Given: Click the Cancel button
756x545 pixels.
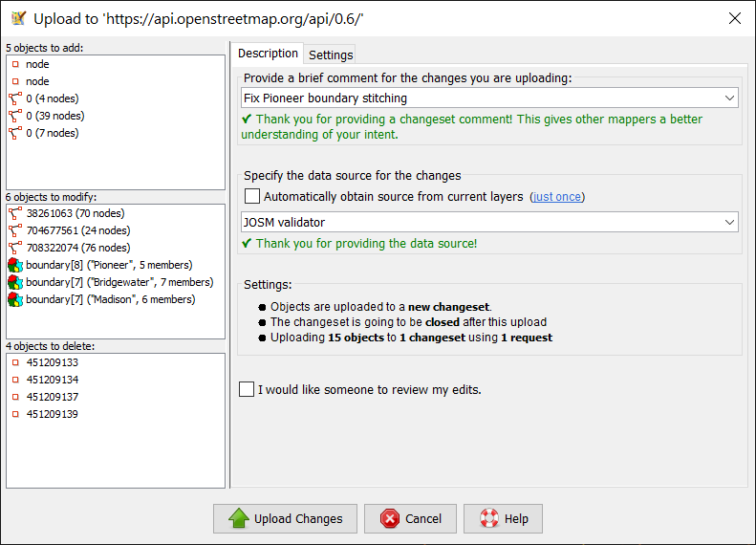Looking at the screenshot, I should coord(410,518).
